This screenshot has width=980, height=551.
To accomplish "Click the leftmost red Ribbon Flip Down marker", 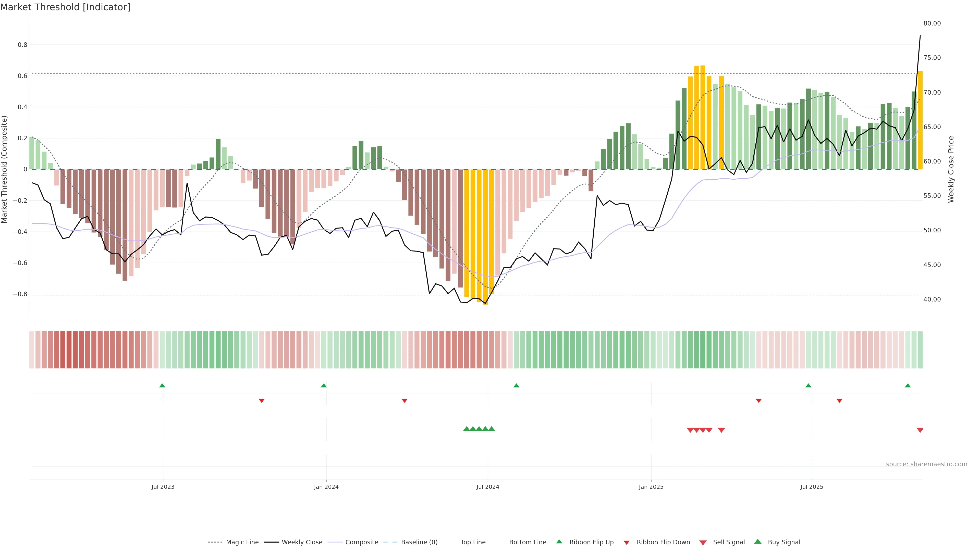I will pyautogui.click(x=261, y=400).
